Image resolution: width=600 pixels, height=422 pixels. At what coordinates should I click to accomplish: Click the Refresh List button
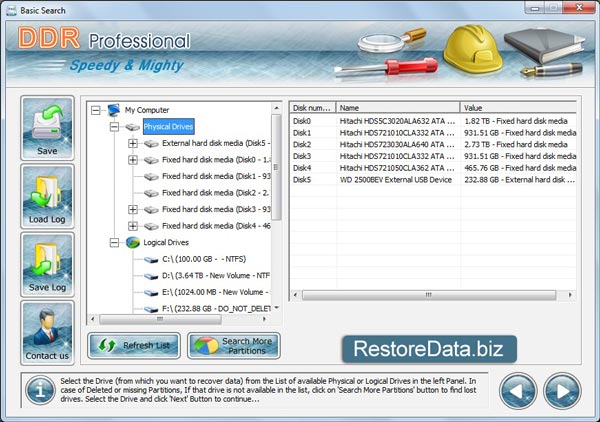pyautogui.click(x=134, y=345)
